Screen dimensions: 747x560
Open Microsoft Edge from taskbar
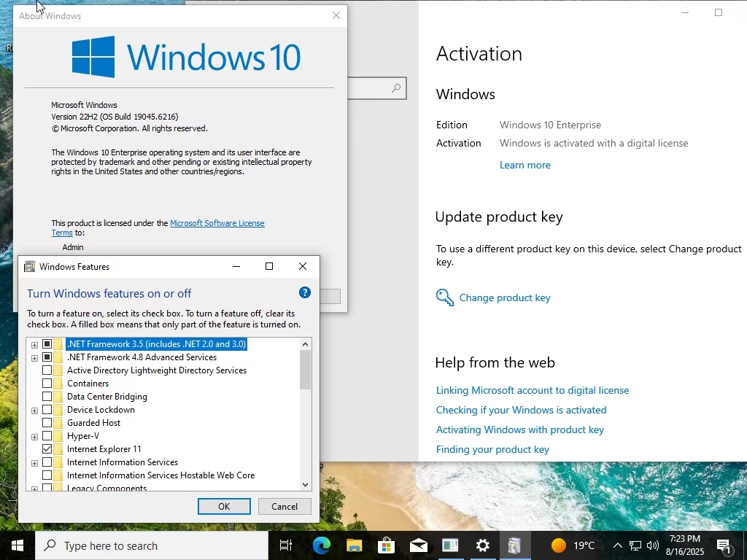pyautogui.click(x=322, y=545)
